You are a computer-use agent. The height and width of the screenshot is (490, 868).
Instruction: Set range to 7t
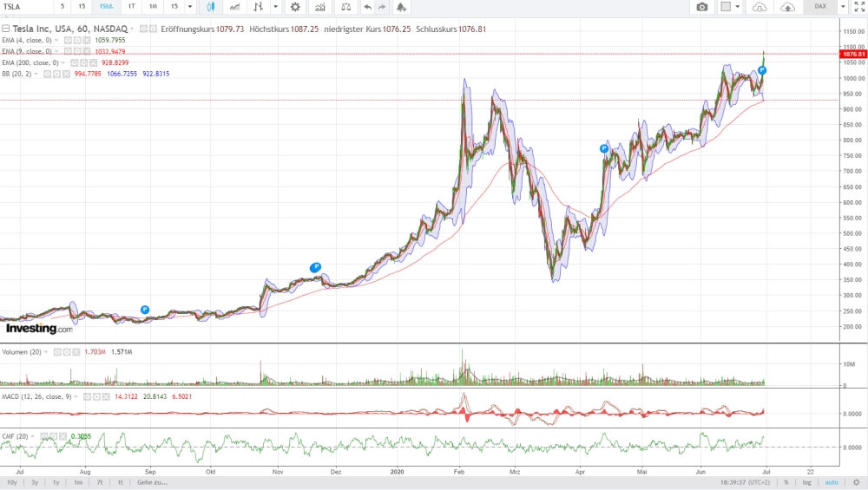(100, 482)
